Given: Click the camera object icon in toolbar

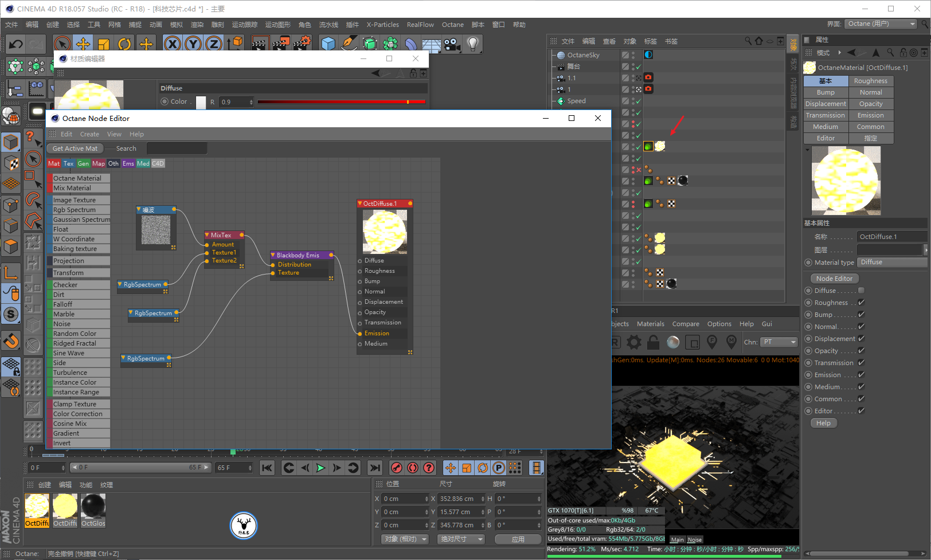Looking at the screenshot, I should [x=452, y=44].
